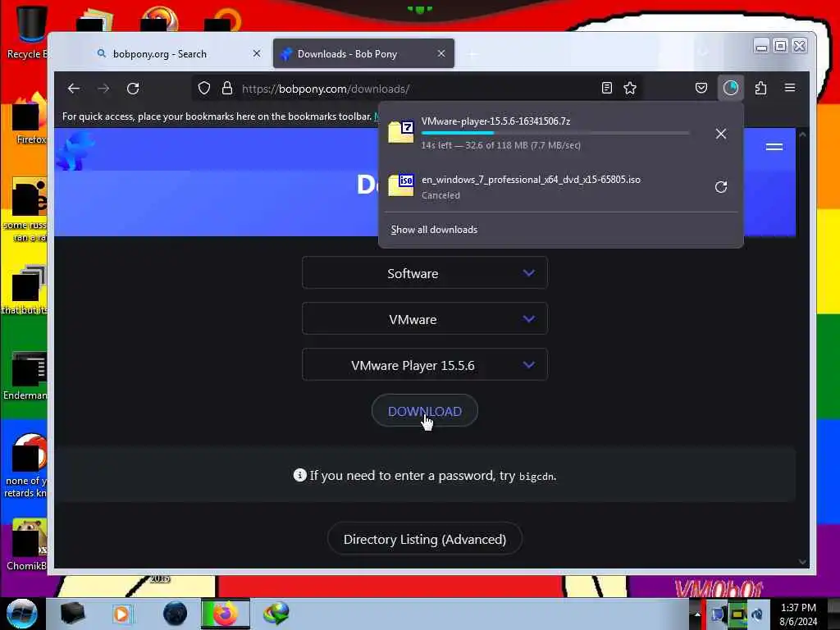Expand the VMware Player 15.5.6 version dropdown
The width and height of the screenshot is (840, 630).
(x=425, y=365)
